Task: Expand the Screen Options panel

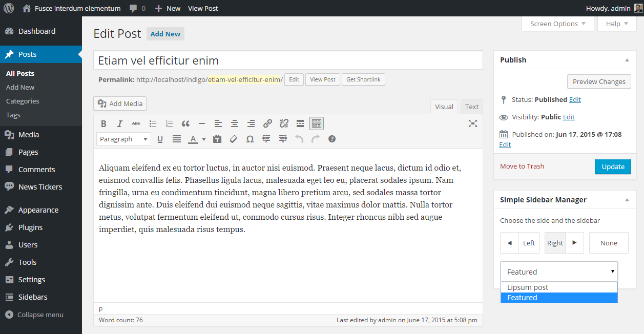Action: [558, 24]
